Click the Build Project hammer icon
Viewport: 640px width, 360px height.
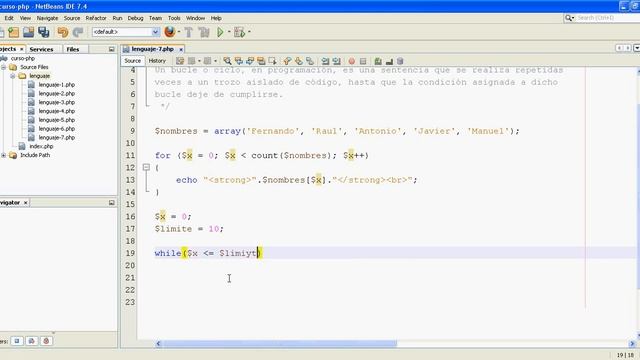click(x=189, y=32)
